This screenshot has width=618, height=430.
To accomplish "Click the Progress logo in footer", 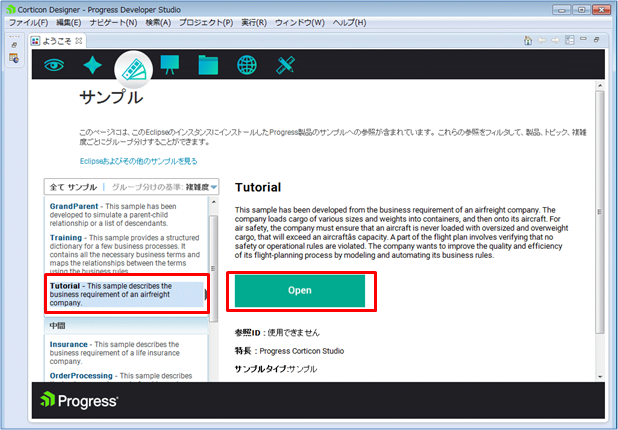I will point(79,400).
